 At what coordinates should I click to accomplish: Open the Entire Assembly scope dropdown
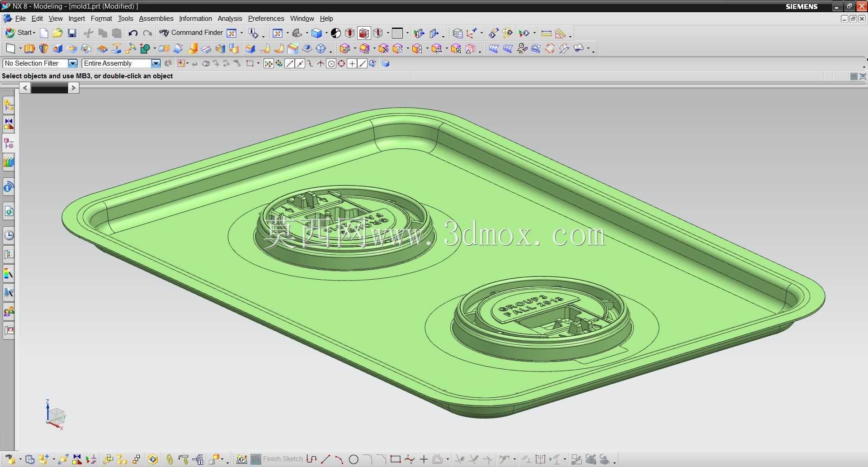click(156, 63)
